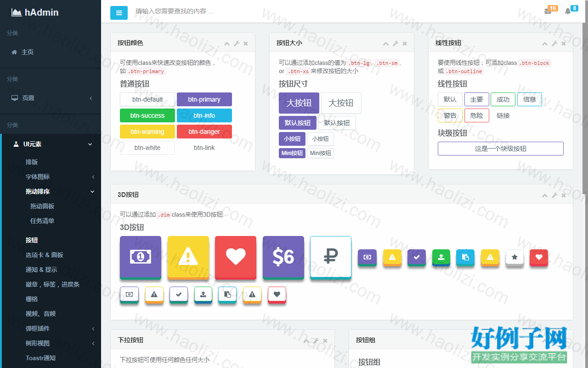Click the wrench icon in 线性按钮 panel
This screenshot has height=368, width=588.
[554, 43]
